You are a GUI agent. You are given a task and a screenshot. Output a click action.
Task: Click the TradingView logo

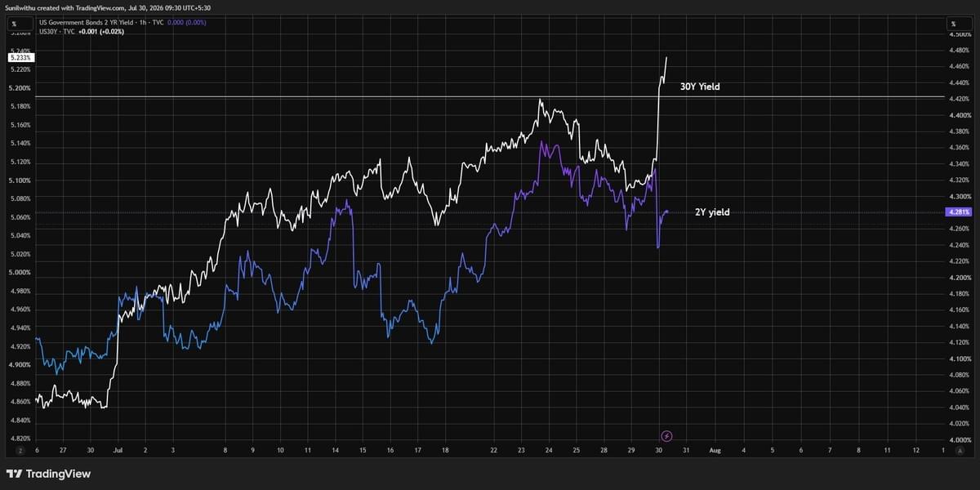tap(48, 474)
